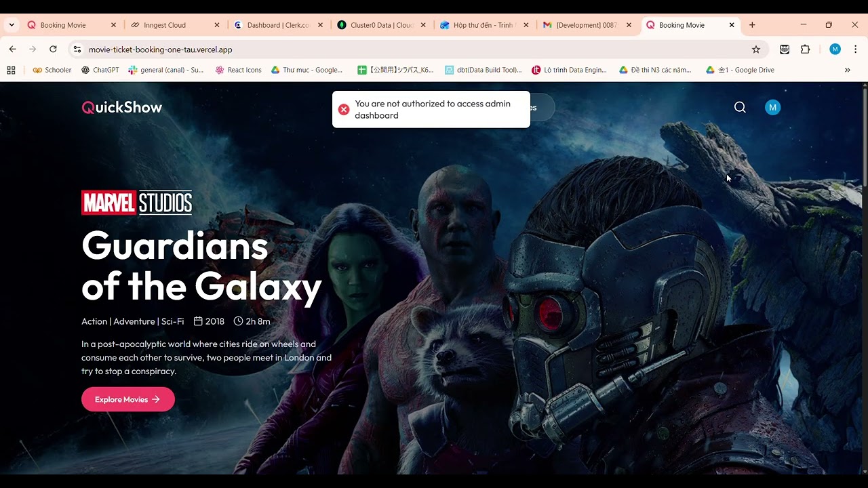The image size is (868, 488).
Task: Open the Chrome three-dot menu
Action: (855, 49)
